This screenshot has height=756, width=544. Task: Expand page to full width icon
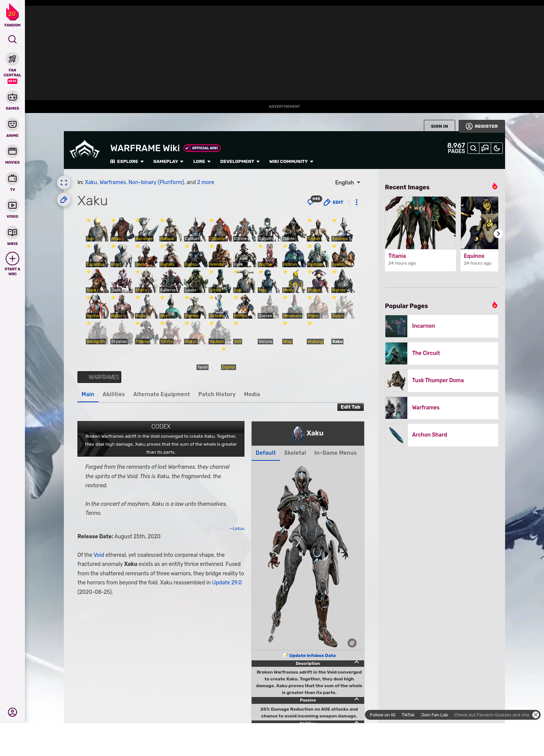click(64, 183)
